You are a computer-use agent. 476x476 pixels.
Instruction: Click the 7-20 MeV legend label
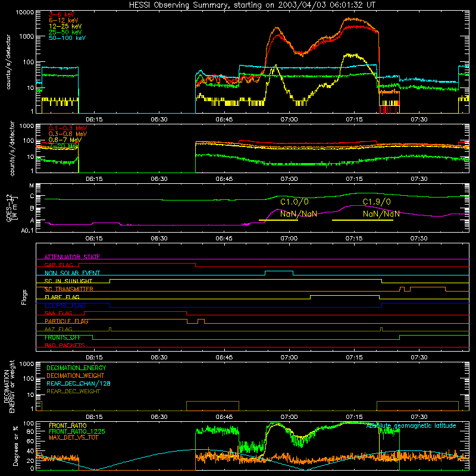tap(63, 146)
